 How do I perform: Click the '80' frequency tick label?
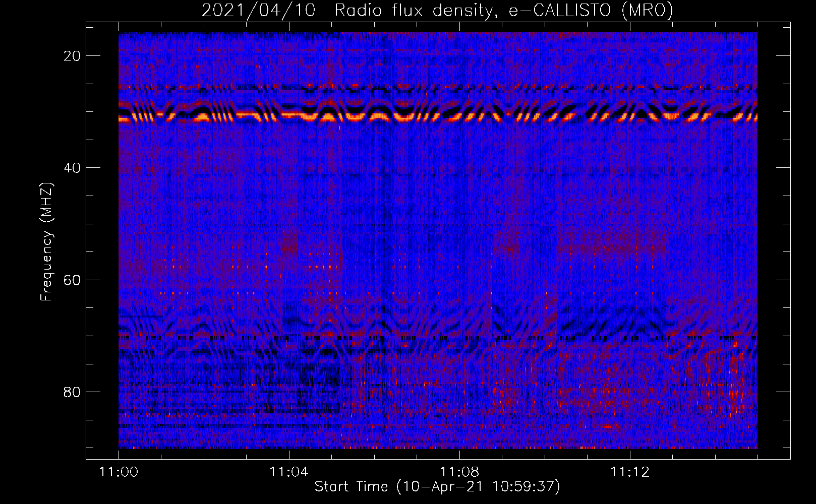pos(73,392)
